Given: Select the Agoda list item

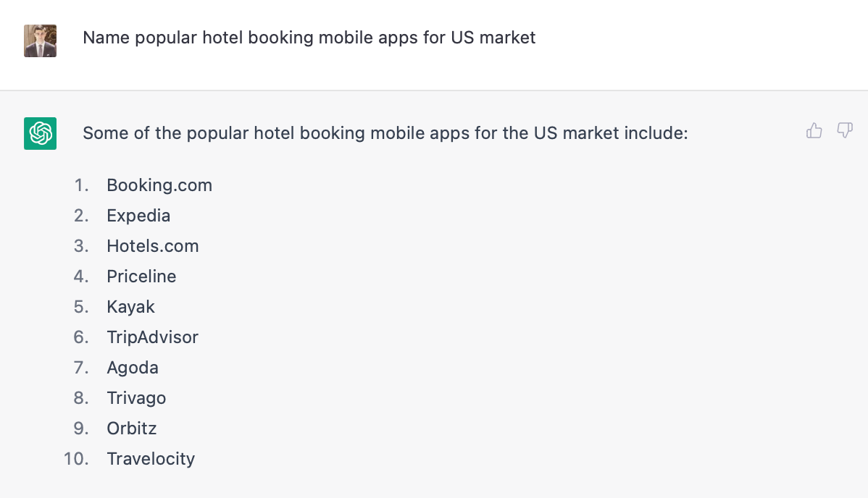Looking at the screenshot, I should coord(133,368).
